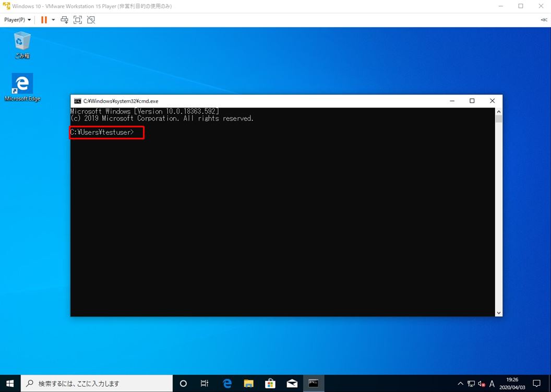Click the muted volume tray icon

click(x=482, y=384)
